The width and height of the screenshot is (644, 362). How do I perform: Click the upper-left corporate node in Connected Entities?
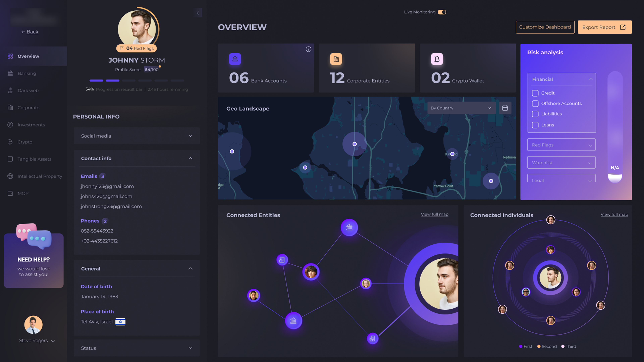click(x=282, y=260)
